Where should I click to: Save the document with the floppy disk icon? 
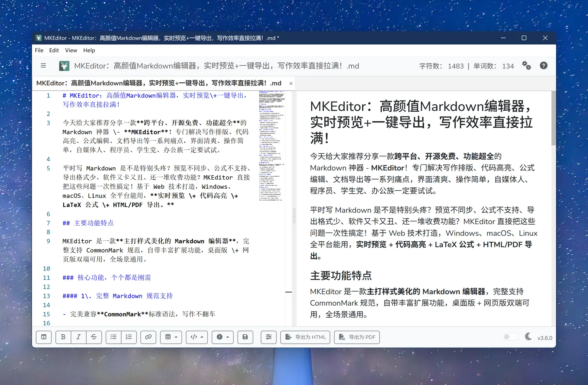tap(245, 337)
